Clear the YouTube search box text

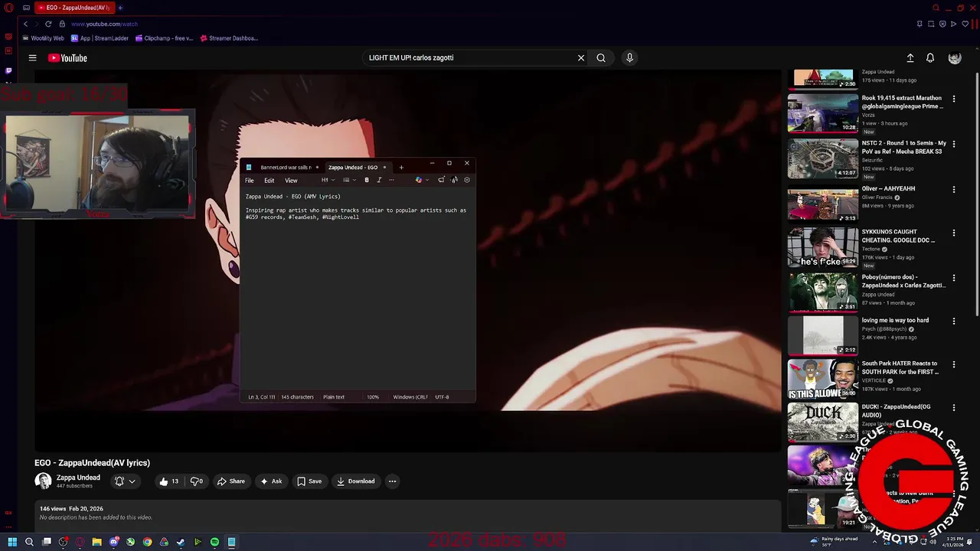[x=580, y=58]
